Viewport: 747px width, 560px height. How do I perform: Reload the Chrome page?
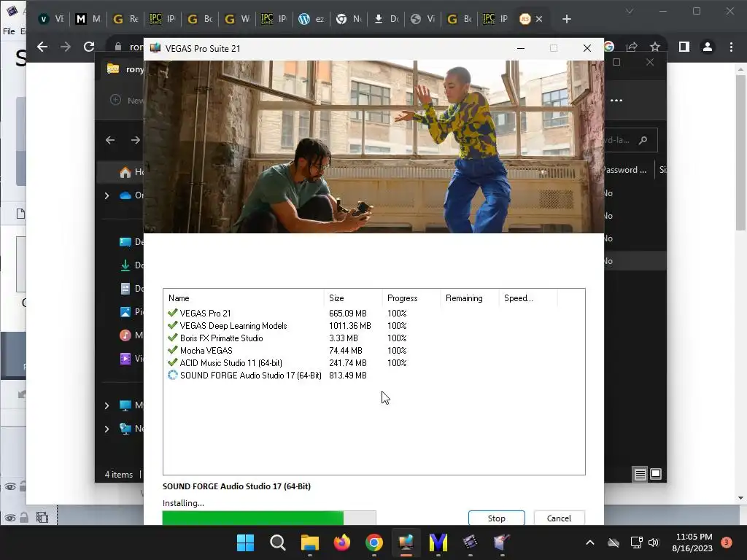point(88,47)
